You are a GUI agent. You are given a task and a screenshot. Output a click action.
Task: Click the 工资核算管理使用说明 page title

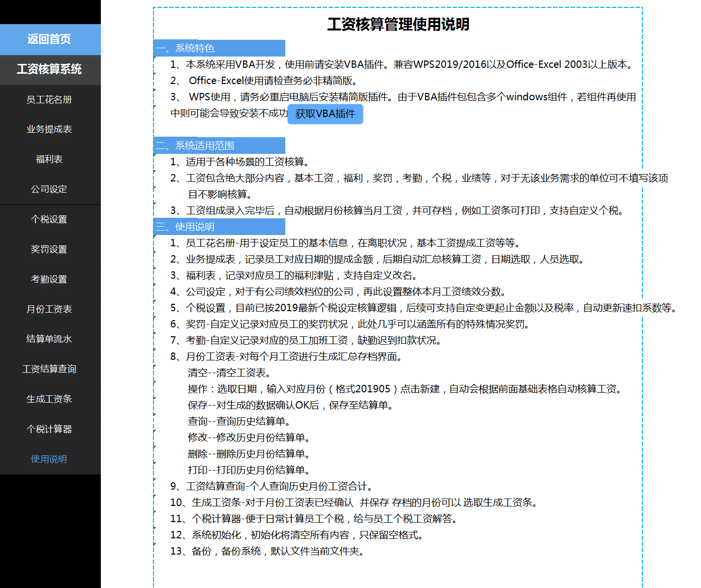(398, 24)
